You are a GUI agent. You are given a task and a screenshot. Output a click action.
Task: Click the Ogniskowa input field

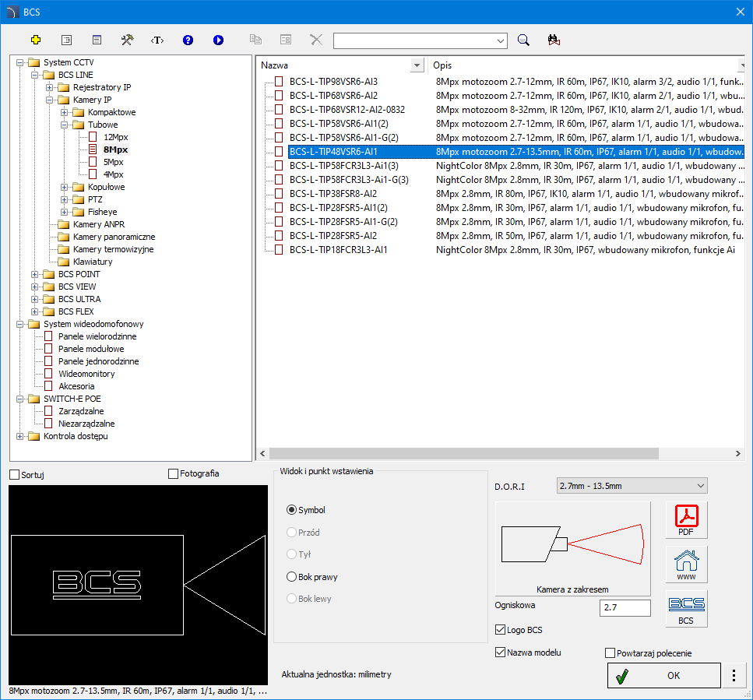(625, 608)
